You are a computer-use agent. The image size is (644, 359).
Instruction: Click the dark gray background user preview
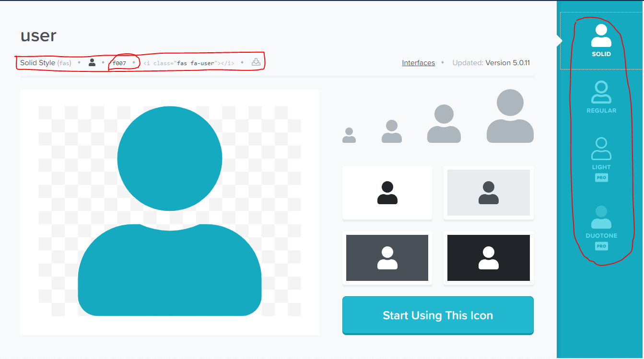tap(387, 258)
